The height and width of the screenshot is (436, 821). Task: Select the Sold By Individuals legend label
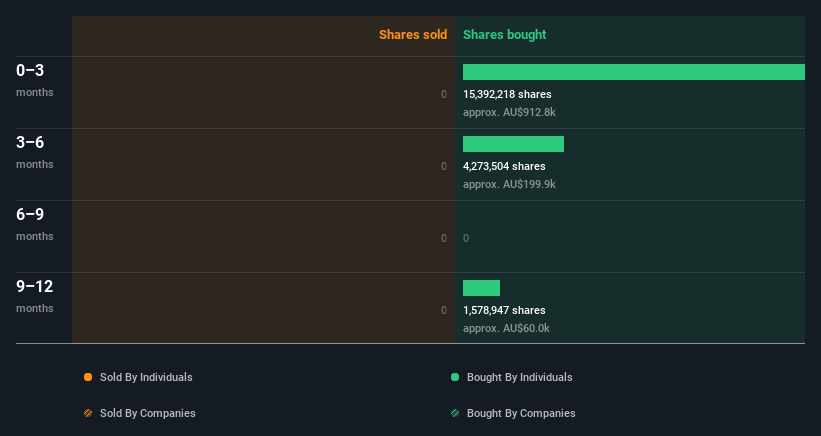coord(146,377)
